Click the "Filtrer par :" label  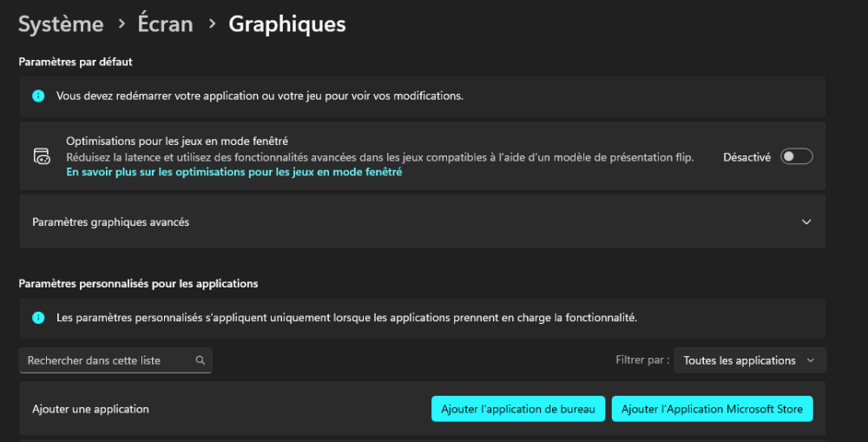click(641, 360)
